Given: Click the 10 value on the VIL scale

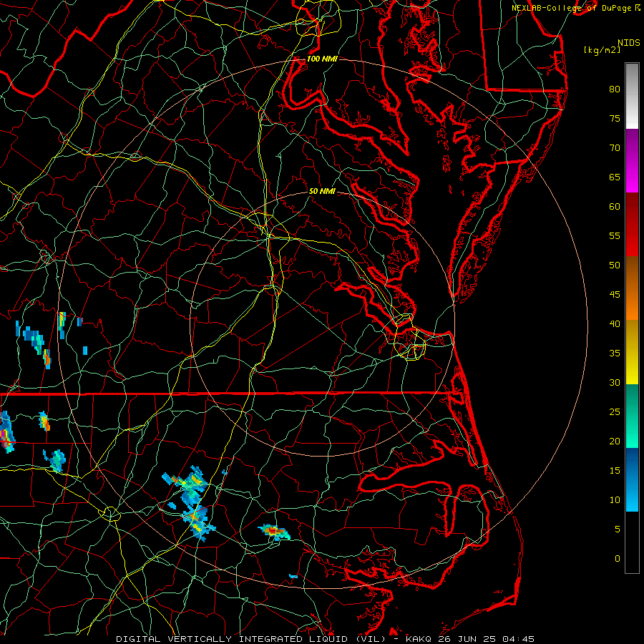Looking at the screenshot, I should point(615,500).
